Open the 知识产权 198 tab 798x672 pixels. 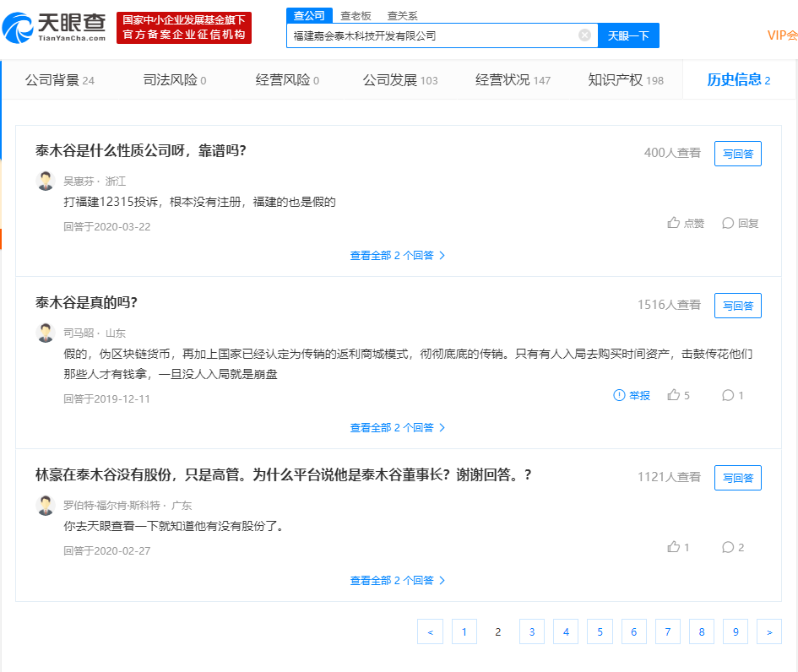(626, 80)
